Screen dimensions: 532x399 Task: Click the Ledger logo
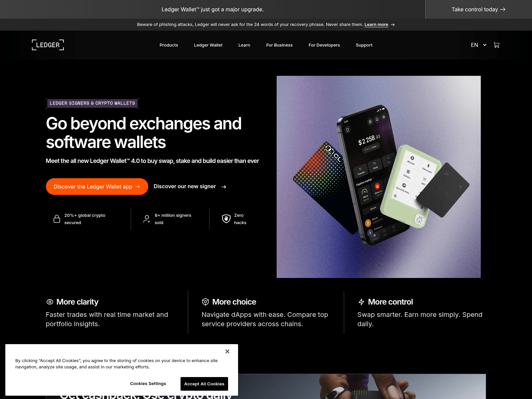(48, 45)
